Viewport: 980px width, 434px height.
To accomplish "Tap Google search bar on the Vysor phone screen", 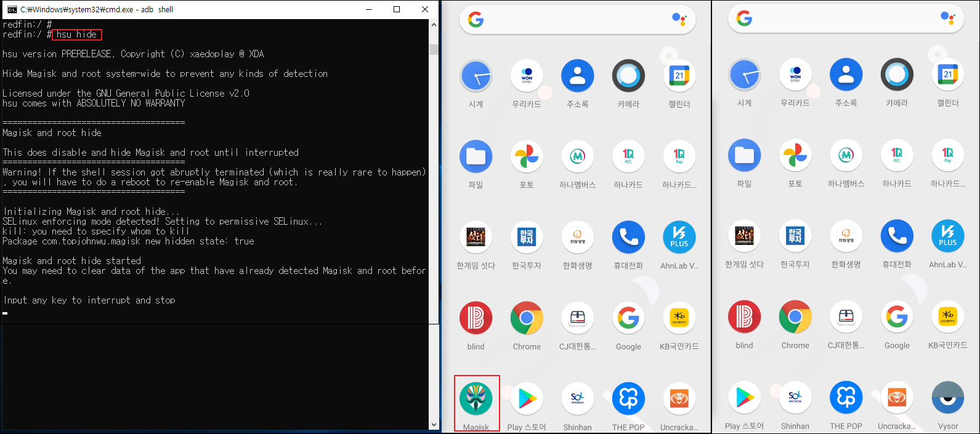I will (846, 18).
